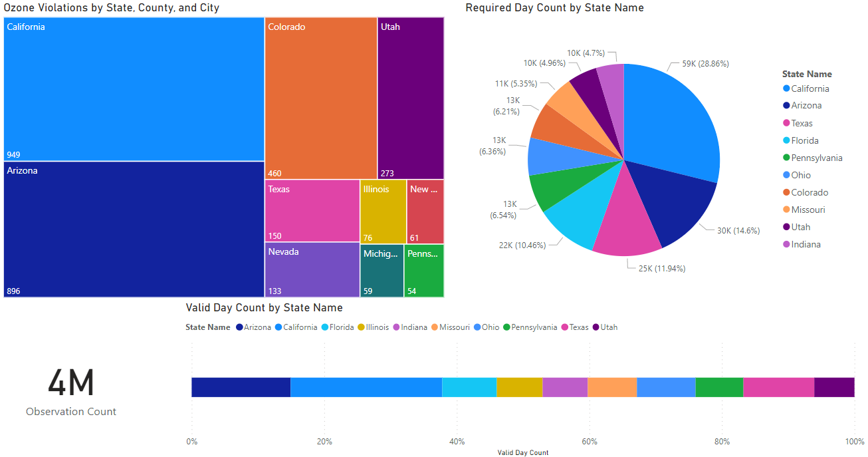Click the Michigan tile in the treemap
The height and width of the screenshot is (457, 868).
(x=381, y=271)
